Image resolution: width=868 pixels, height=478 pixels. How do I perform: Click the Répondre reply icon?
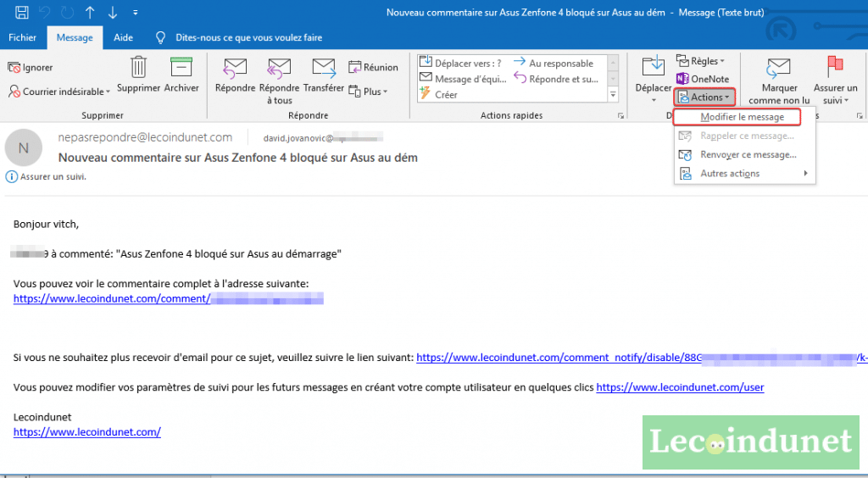pyautogui.click(x=235, y=68)
